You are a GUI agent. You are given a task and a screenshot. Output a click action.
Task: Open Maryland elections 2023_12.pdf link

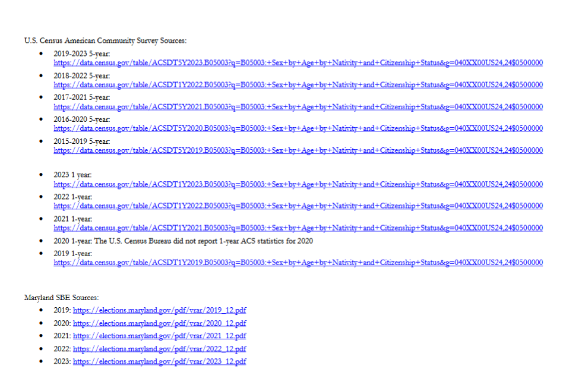(x=159, y=361)
